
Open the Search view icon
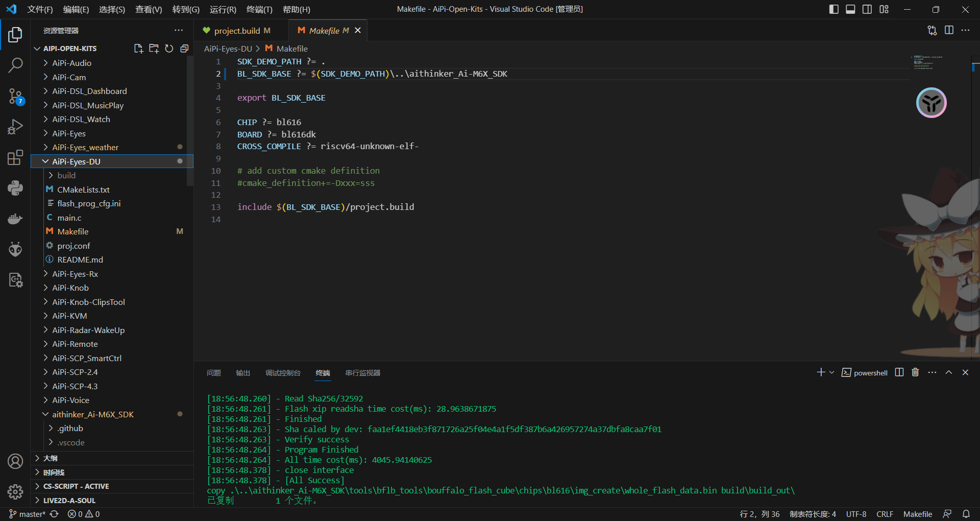pyautogui.click(x=15, y=65)
